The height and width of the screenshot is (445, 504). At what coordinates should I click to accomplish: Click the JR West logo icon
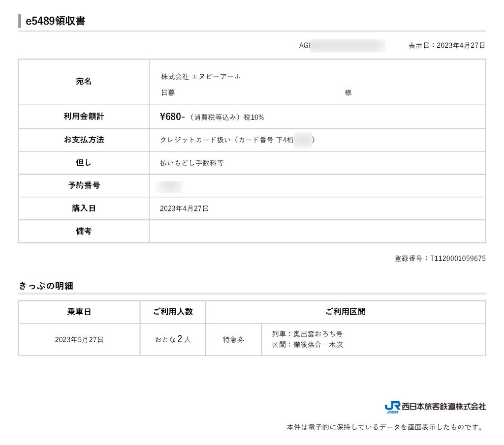click(x=392, y=407)
